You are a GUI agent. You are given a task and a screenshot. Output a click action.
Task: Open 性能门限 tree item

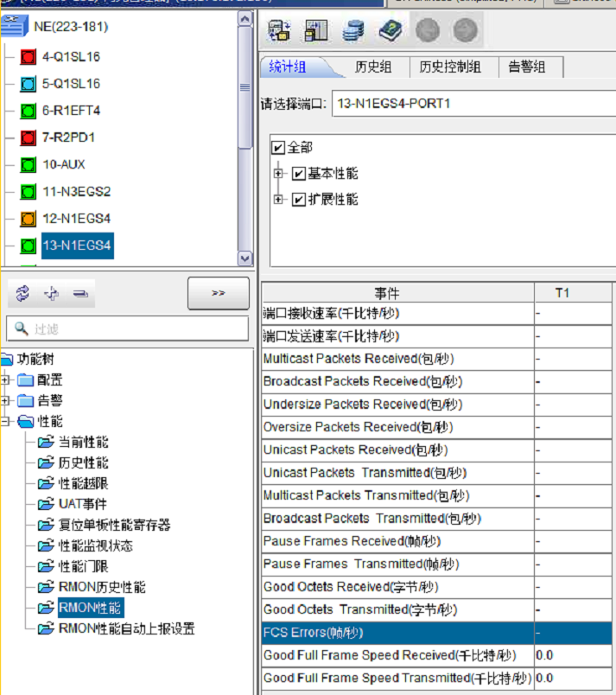[x=83, y=566]
